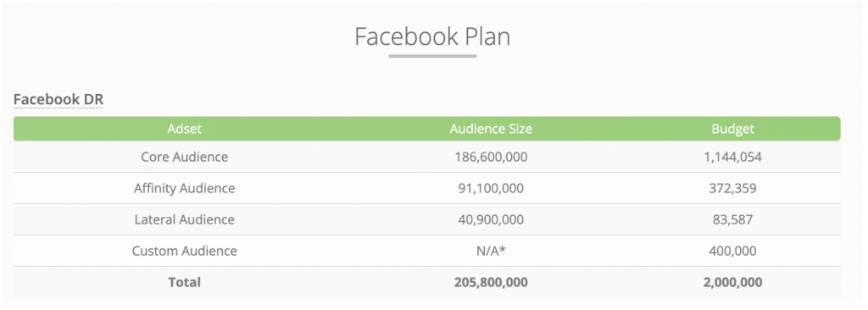
Task: Select the 372,359 budget cell
Action: click(733, 189)
